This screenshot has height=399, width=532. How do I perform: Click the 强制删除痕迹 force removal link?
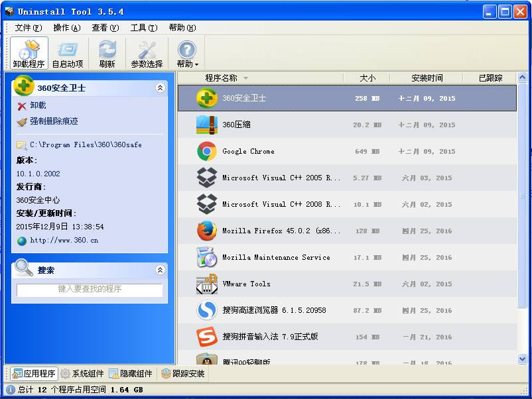[54, 121]
